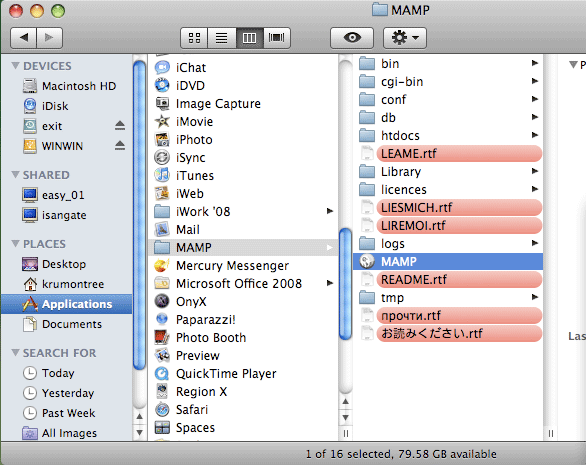Screen dimensions: 586x465
Task: Select the Photo Booth application
Action: (243, 338)
